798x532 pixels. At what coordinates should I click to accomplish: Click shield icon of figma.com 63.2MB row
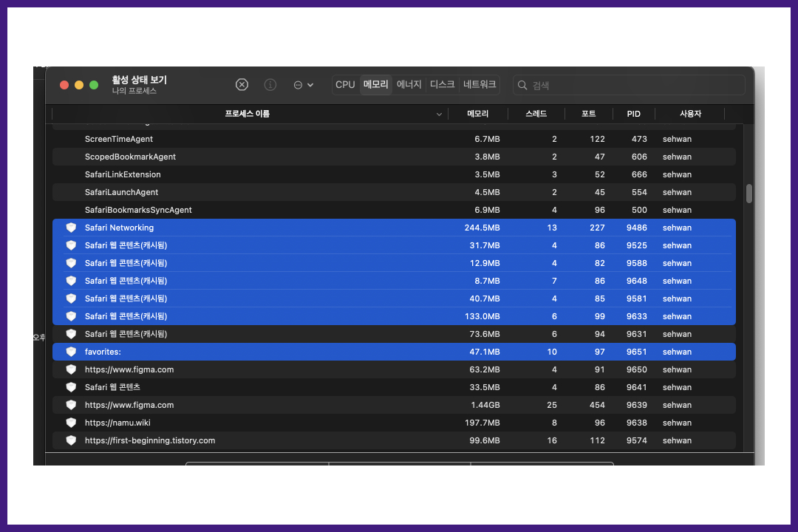pyautogui.click(x=71, y=369)
